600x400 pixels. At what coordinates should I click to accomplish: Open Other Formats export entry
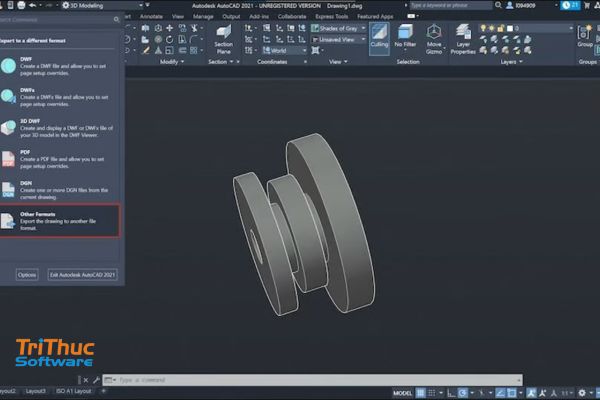(59, 221)
